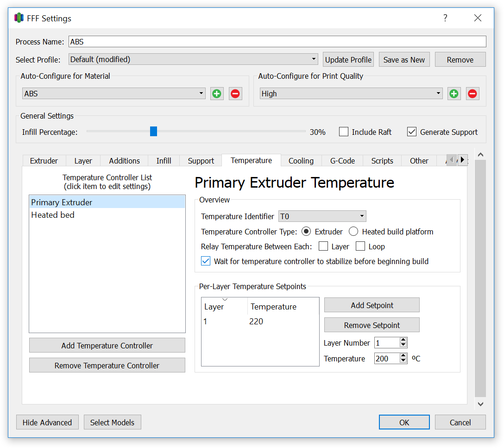Switch to the Cooling tab

[x=301, y=161]
